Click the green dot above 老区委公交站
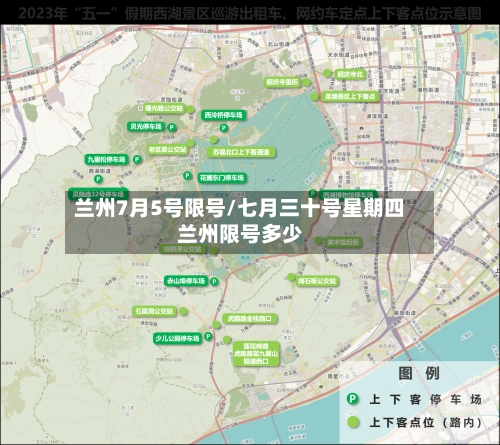The image size is (500, 445). (190, 143)
